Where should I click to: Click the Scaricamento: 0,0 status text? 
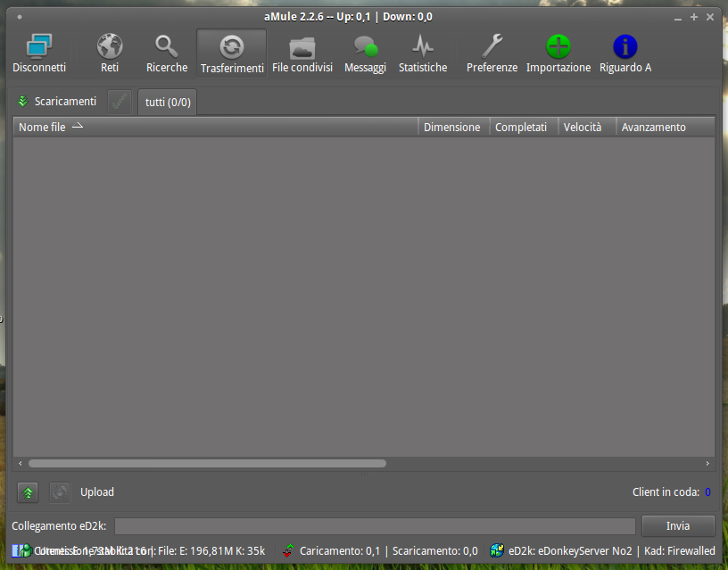[435, 551]
